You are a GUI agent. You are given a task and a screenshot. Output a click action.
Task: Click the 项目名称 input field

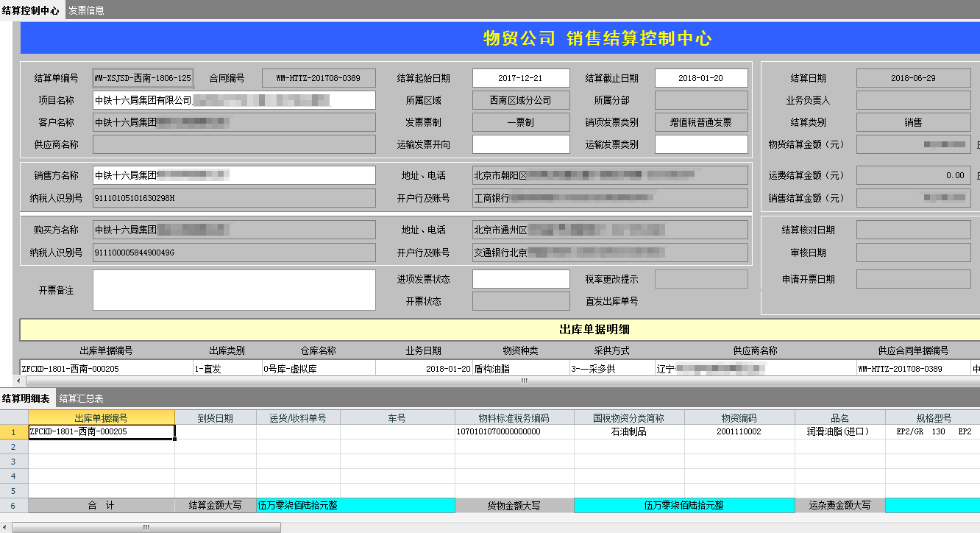[234, 100]
